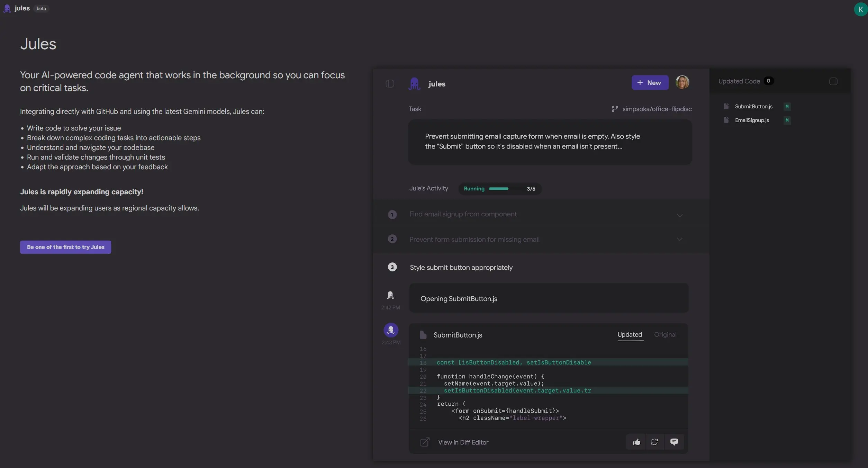Click the Jules octopus logo at top-left
This screenshot has width=868, height=468.
coord(7,8)
